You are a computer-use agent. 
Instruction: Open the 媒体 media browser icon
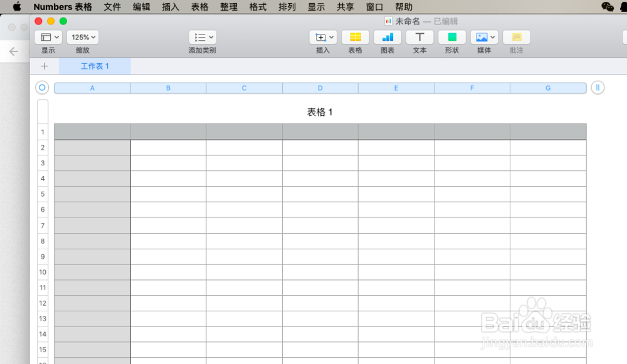(x=480, y=38)
